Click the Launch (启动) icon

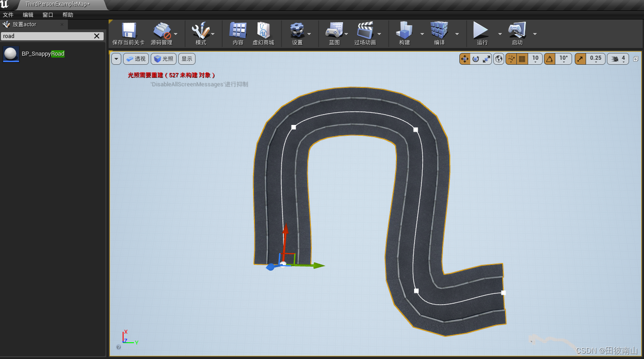(x=517, y=30)
